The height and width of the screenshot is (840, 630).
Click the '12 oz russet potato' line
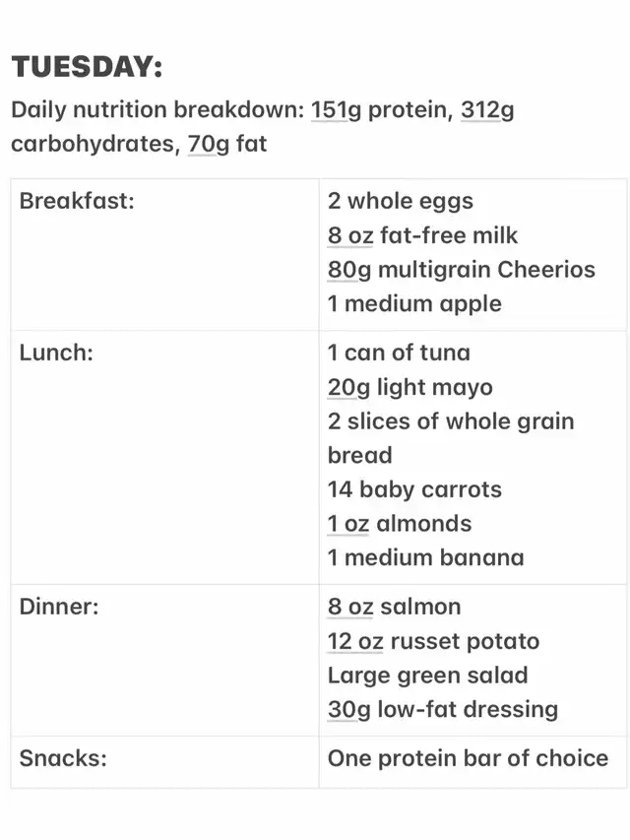433,641
